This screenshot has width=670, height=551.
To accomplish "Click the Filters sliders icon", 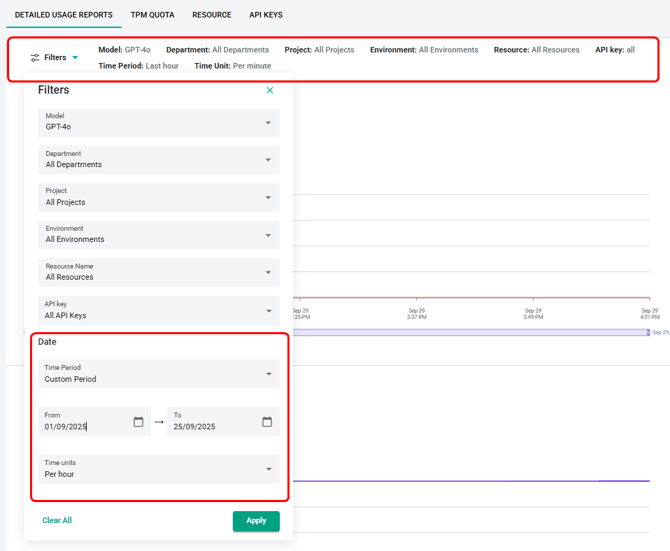I will coord(36,58).
